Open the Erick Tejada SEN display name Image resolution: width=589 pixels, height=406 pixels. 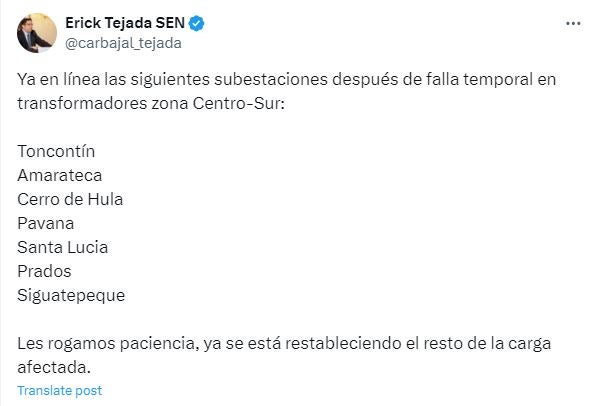click(x=125, y=23)
